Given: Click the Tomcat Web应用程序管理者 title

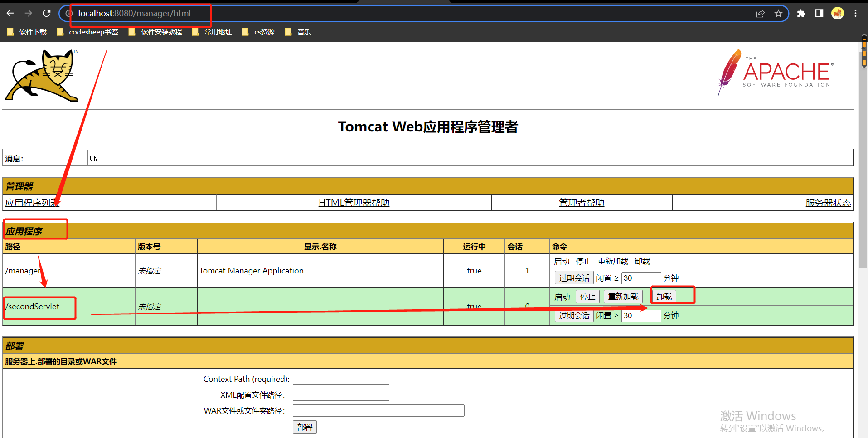Looking at the screenshot, I should (x=428, y=127).
